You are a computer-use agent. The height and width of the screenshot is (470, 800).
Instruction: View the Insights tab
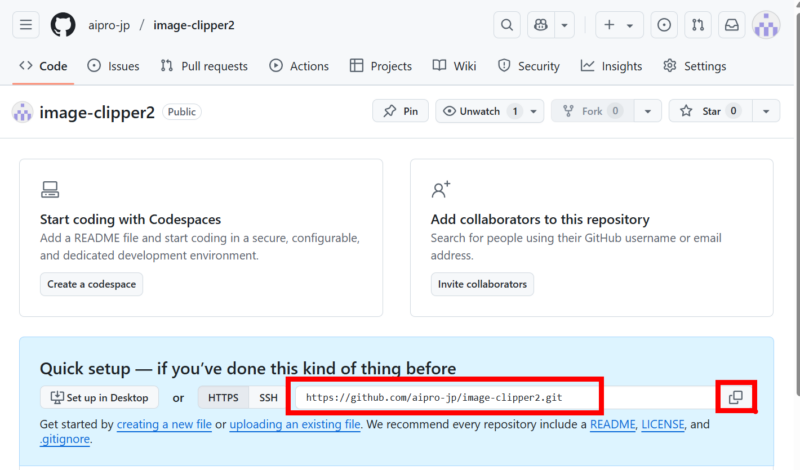coord(611,66)
